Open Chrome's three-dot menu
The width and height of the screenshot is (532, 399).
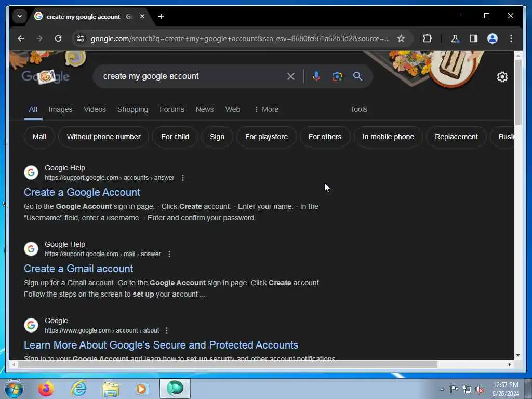coord(511,38)
